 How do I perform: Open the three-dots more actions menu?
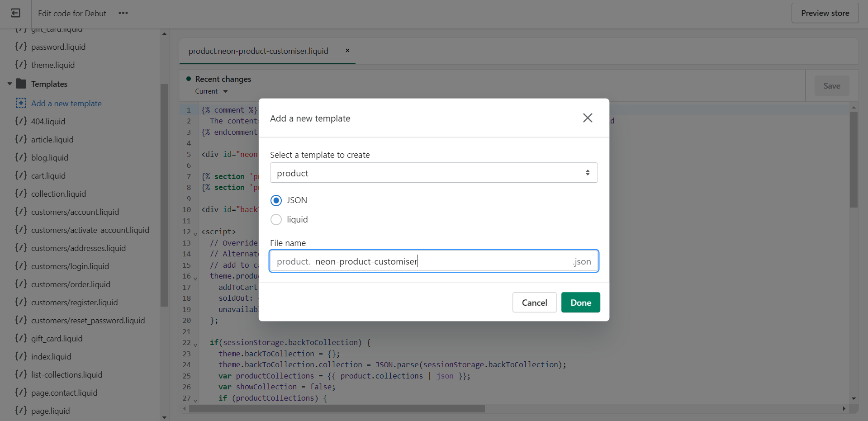[x=123, y=13]
